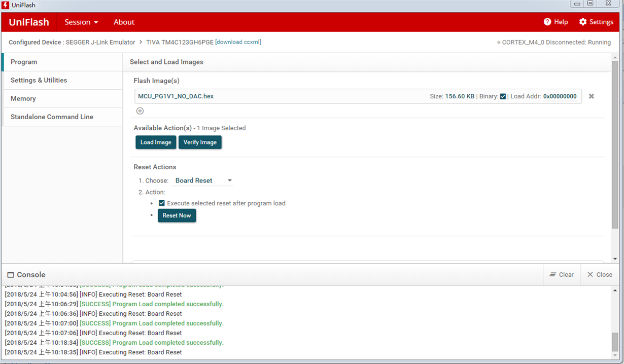Click the TIVA TM4C123GH6PGE device name
The image size is (624, 364).
coord(180,43)
